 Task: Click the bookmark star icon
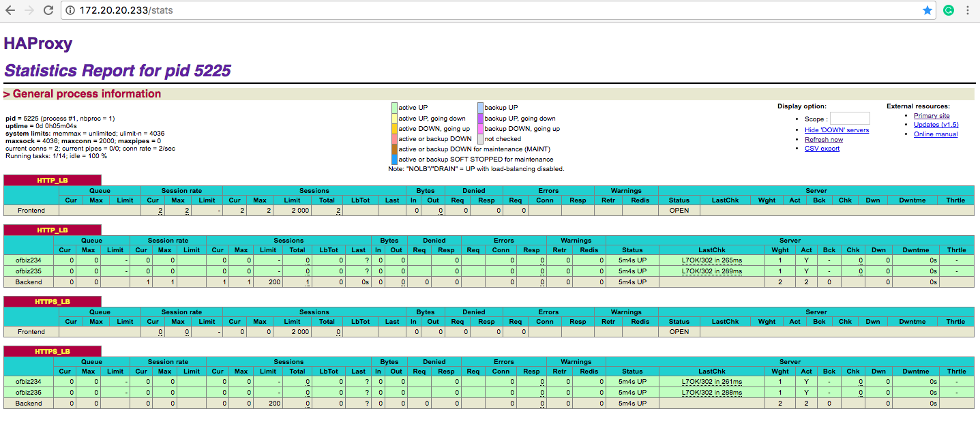click(927, 10)
